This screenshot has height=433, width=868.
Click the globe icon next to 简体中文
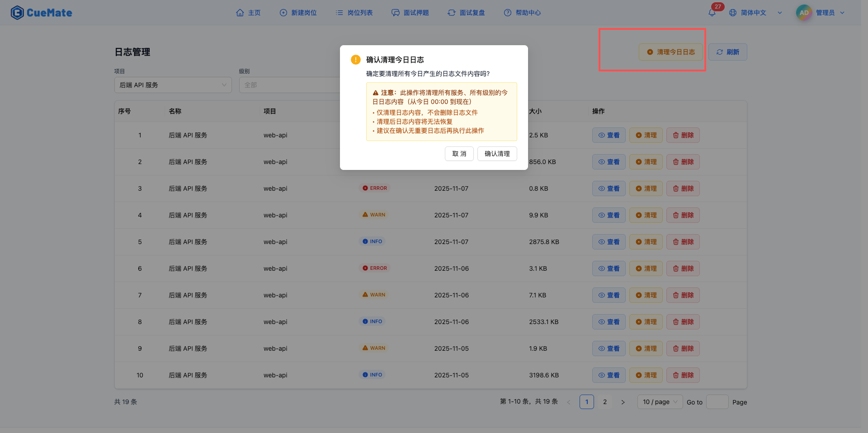pos(732,12)
